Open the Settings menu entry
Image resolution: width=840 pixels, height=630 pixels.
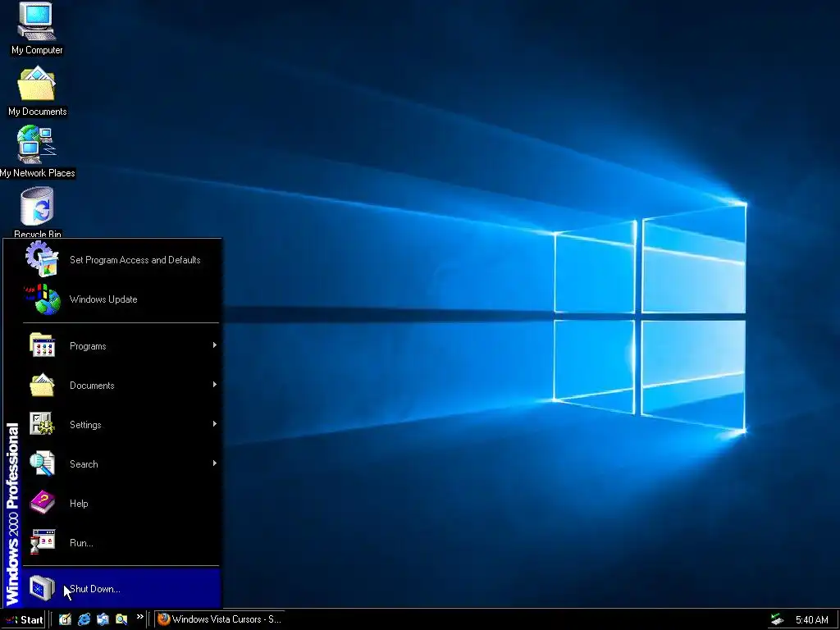(121, 424)
